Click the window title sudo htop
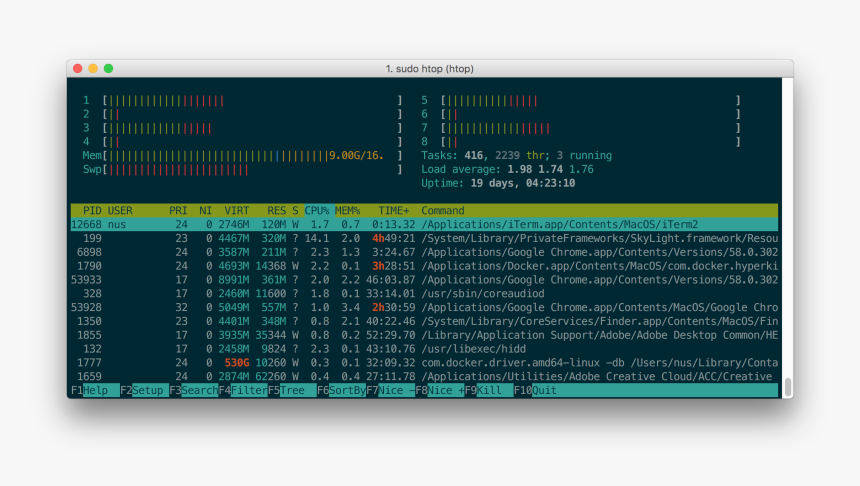 click(429, 69)
